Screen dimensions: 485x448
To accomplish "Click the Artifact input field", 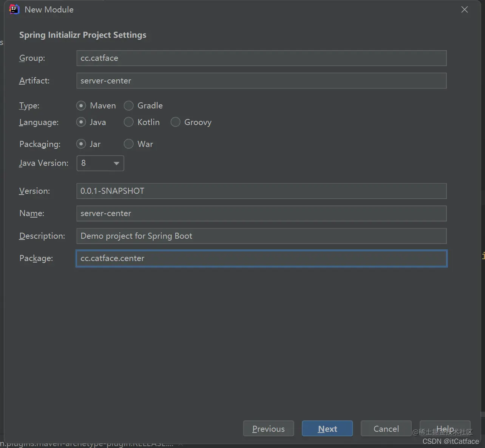I will 261,81.
